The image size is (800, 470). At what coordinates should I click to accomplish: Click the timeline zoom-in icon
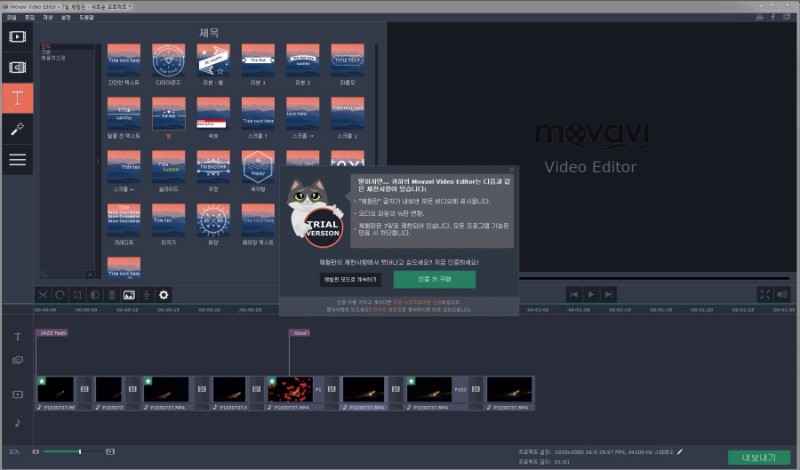(110, 452)
